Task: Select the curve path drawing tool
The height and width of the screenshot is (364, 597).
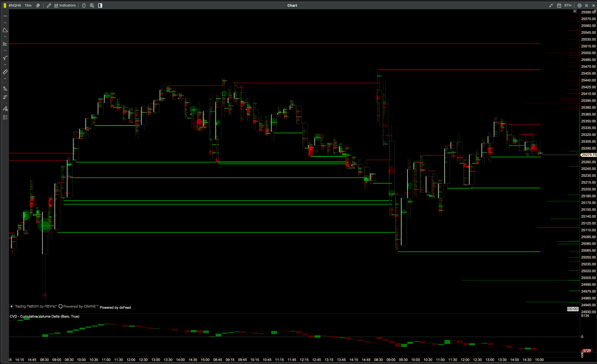Action: click(5, 58)
